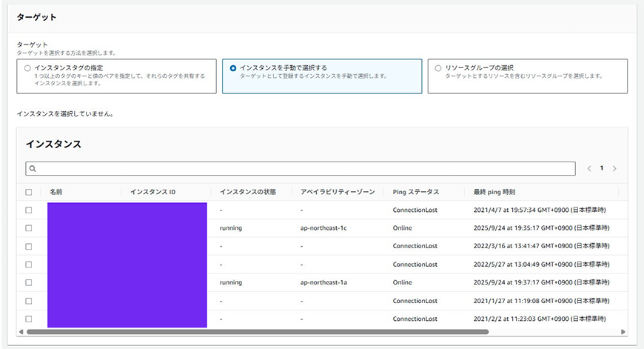Check the running ap-northeast-1c instance row

click(x=28, y=228)
